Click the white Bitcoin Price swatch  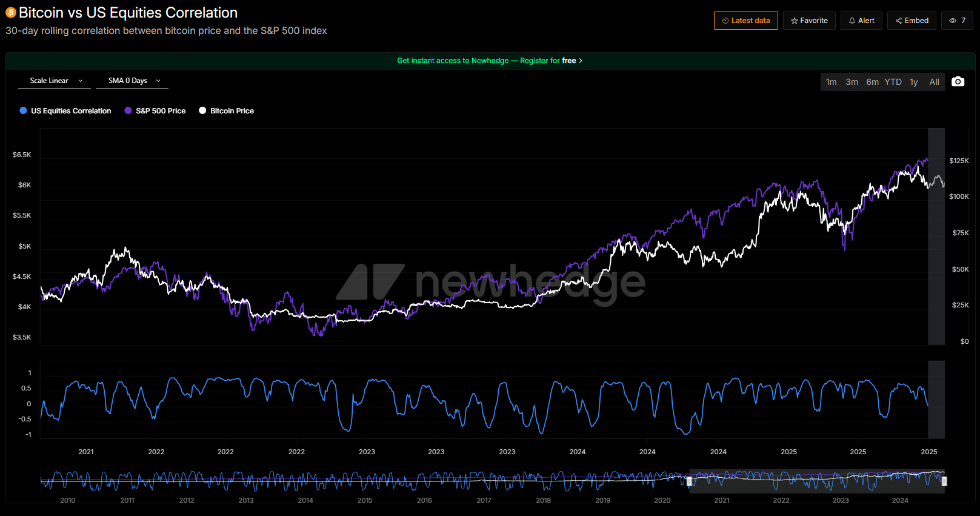[202, 111]
